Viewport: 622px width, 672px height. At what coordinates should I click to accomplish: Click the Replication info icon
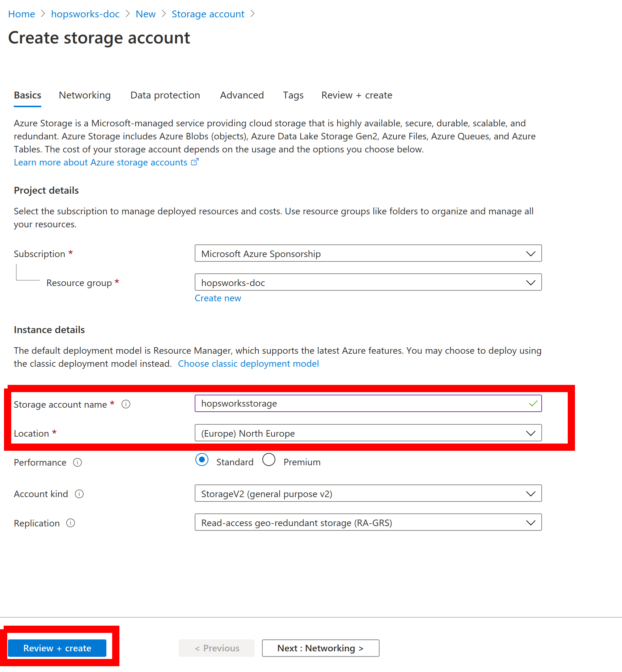pos(71,523)
